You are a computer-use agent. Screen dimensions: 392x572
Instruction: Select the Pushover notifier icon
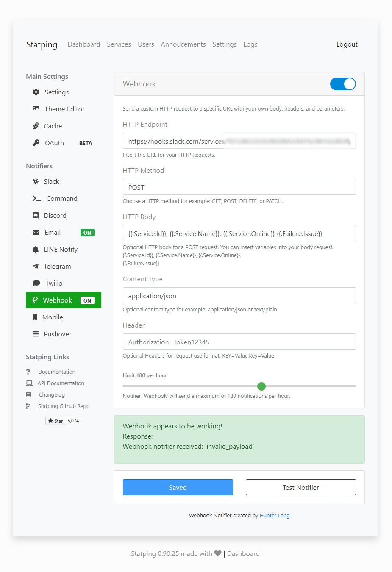pos(36,334)
